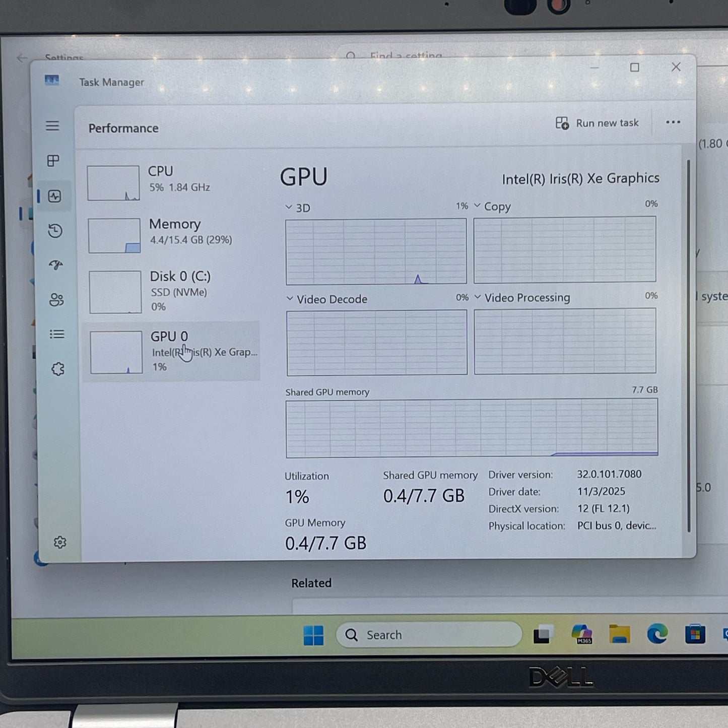Viewport: 728px width, 728px height.
Task: Click the Intel(R) Iris(R) Xe Graphics heading
Action: tap(580, 178)
